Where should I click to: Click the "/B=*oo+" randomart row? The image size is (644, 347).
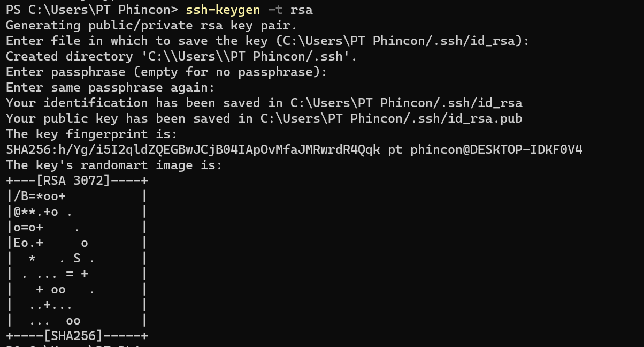click(40, 197)
